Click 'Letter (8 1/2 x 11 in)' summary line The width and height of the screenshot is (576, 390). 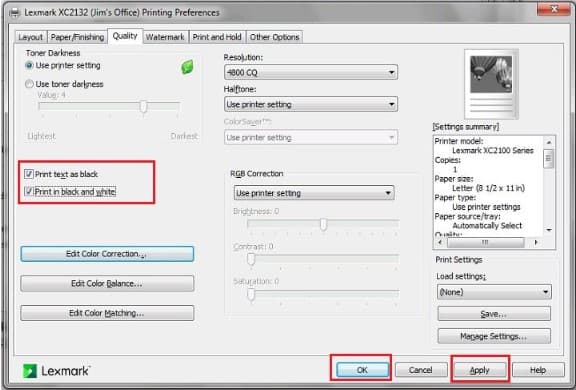coord(489,188)
